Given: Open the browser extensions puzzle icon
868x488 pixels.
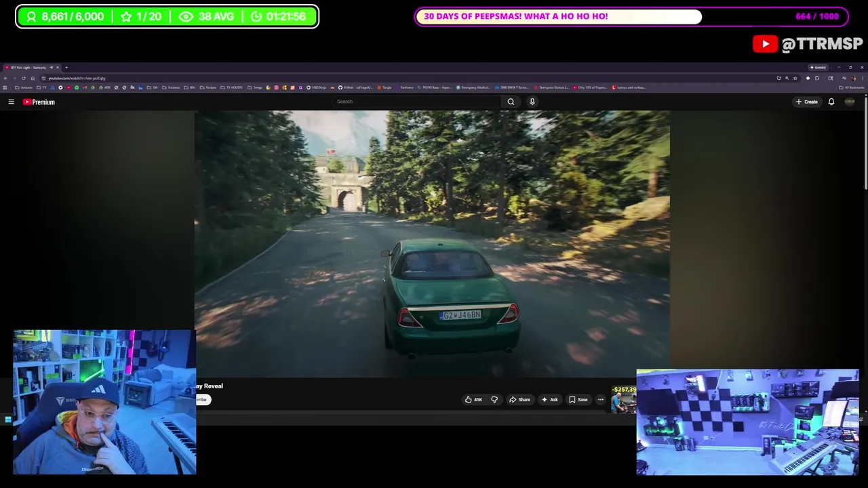Looking at the screenshot, I should (x=817, y=78).
